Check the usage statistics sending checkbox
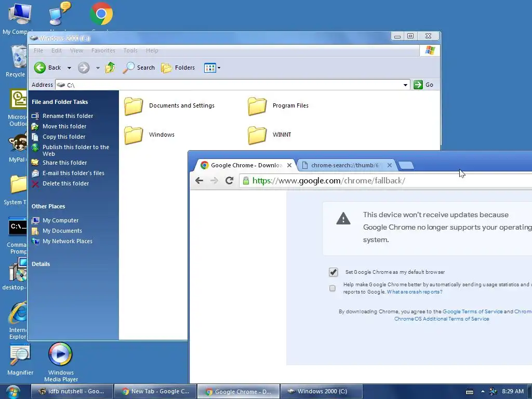This screenshot has height=399, width=532. [332, 288]
